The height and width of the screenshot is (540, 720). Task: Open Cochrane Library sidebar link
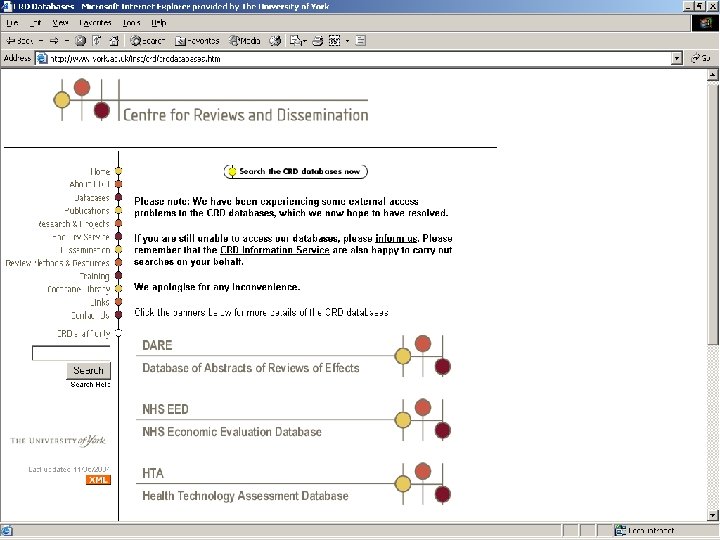79,289
